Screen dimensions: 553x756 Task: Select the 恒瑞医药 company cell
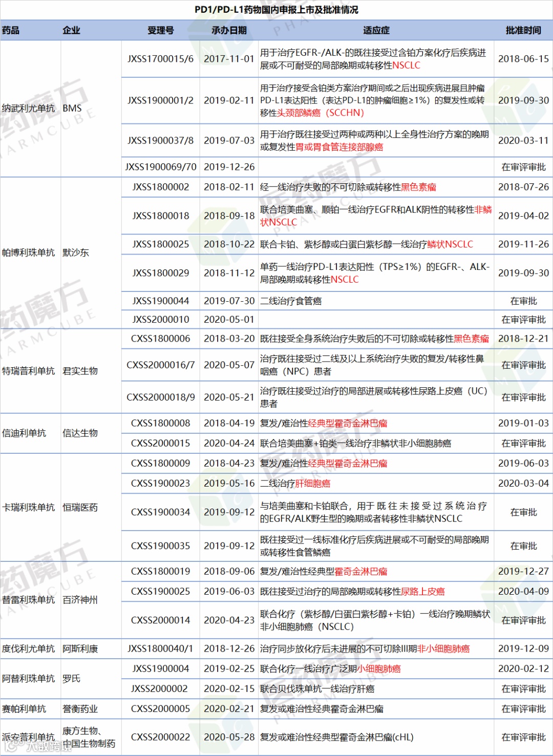tap(80, 508)
